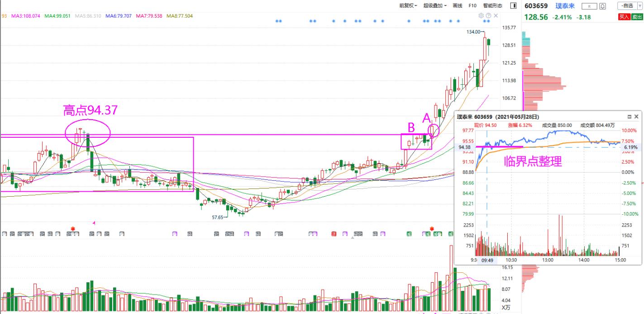Click the green 卖出 sell button

point(637,17)
